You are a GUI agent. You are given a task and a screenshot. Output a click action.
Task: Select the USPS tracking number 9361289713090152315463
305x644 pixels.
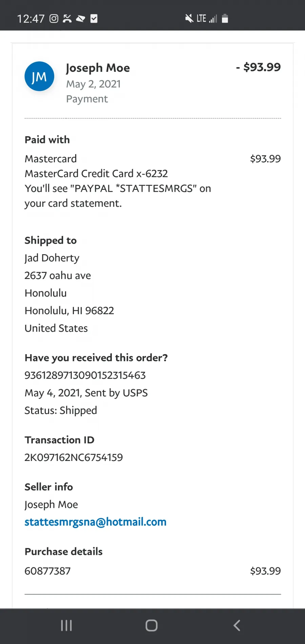(x=85, y=375)
